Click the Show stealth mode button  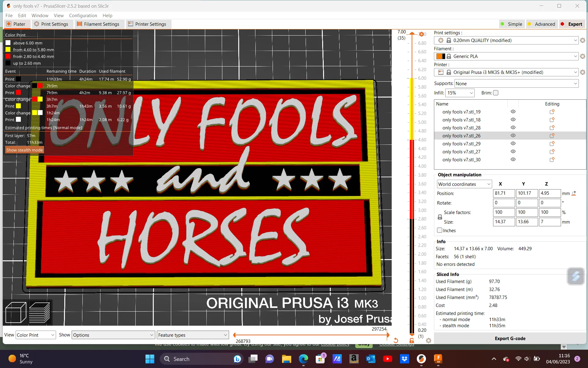pos(24,150)
